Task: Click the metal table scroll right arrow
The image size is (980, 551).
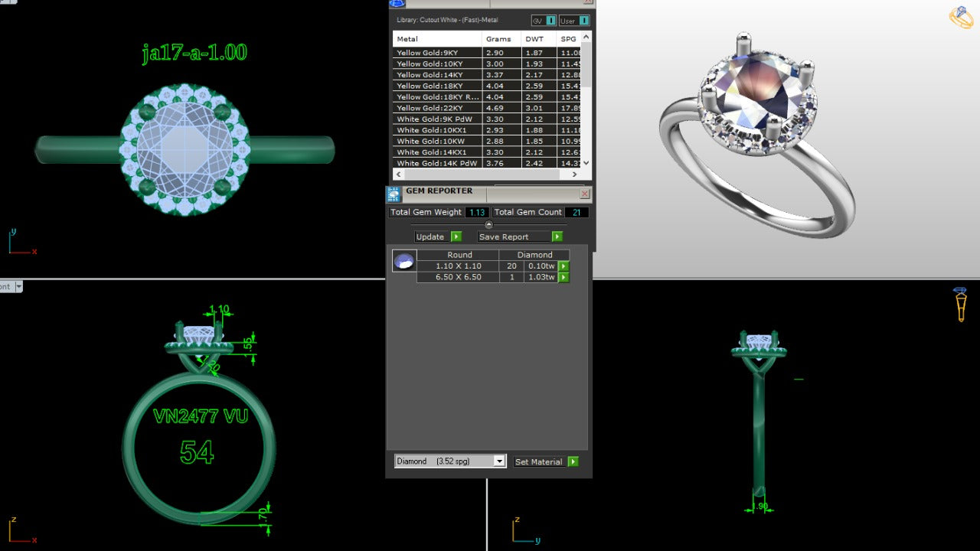Action: point(575,174)
